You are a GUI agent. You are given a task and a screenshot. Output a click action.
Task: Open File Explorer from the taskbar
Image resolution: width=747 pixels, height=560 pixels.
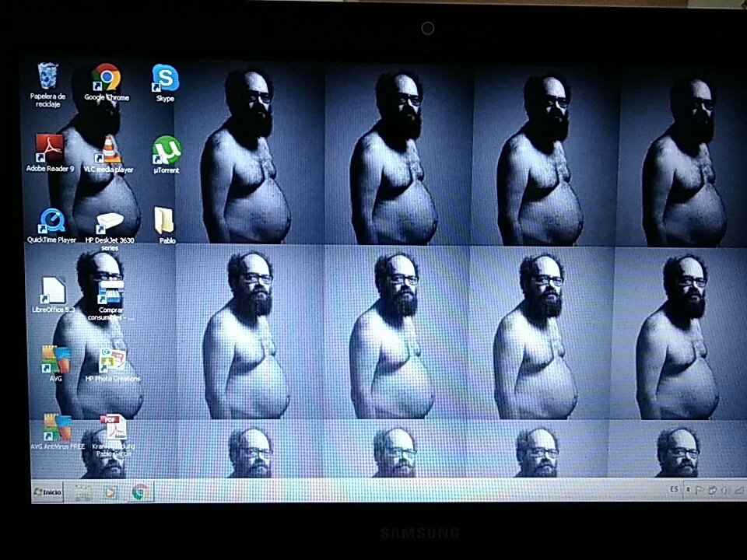click(x=83, y=492)
